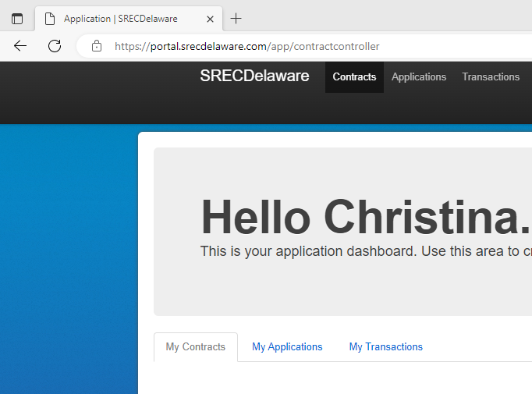Go back to the previous page
Screen dimensions: 532x394
(20, 46)
